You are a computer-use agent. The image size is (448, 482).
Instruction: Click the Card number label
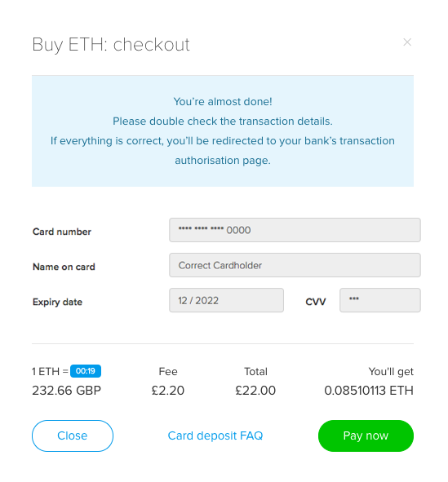click(x=62, y=232)
